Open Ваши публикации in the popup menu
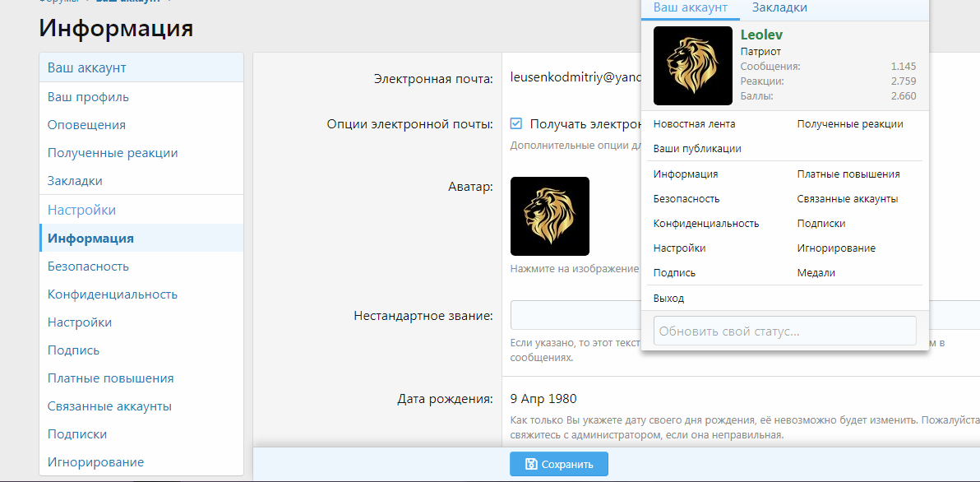 [697, 149]
